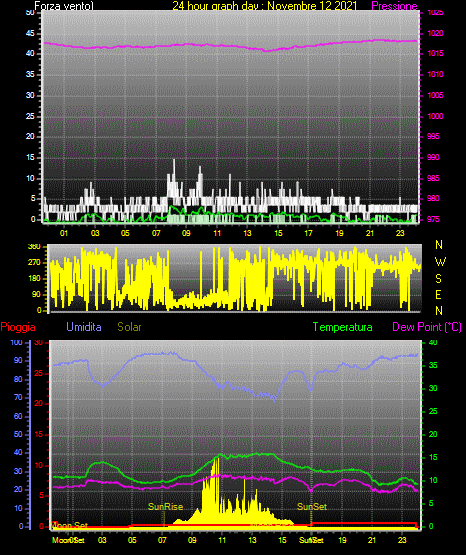Select 15 on the red rain axis

click(39, 434)
